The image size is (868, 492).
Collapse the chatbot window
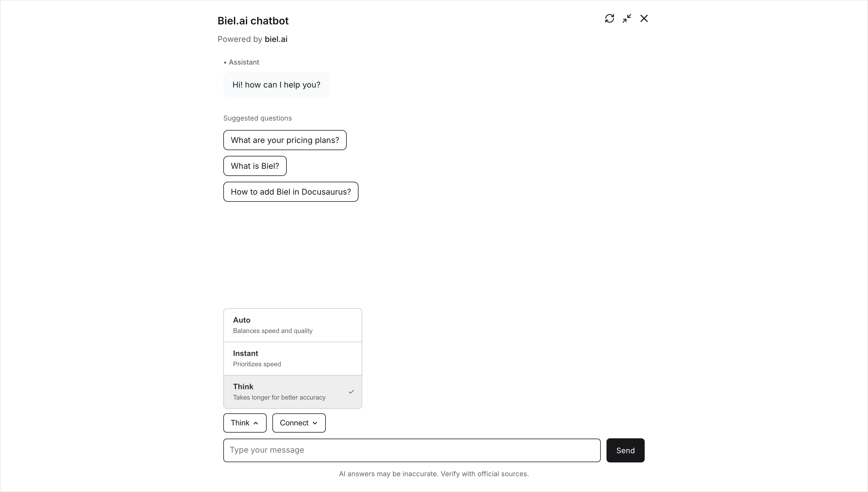(x=626, y=18)
